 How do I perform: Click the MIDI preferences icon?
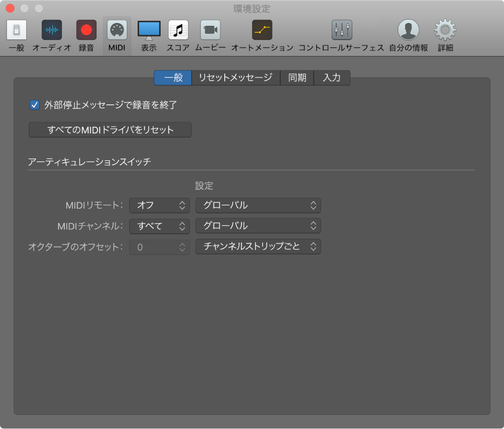[x=116, y=30]
